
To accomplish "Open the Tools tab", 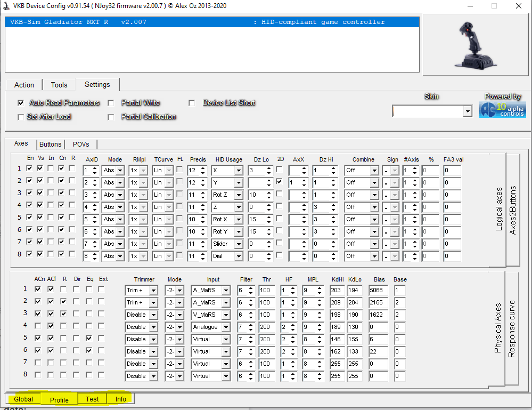I will pyautogui.click(x=59, y=85).
